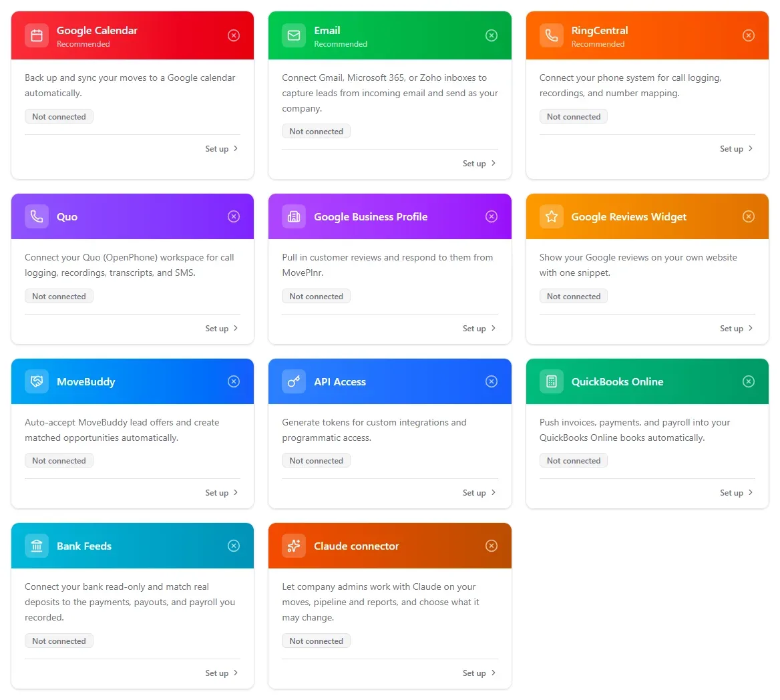Click "Auto-accept MoveBuddy lead offers" description
The image size is (780, 700).
[x=122, y=430]
